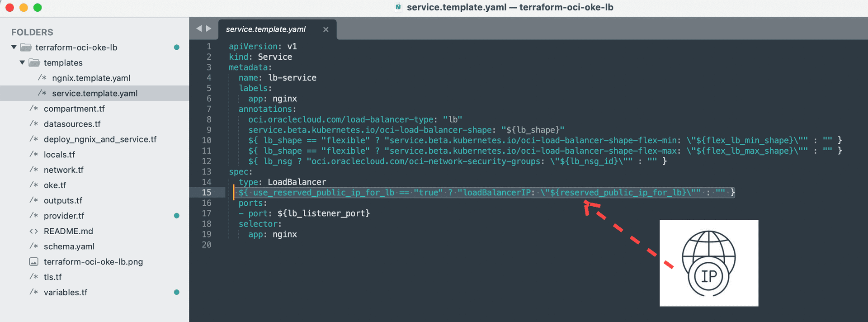
Task: Collapse the terraform-oci-oke-lb folder triangle
Action: 14,47
